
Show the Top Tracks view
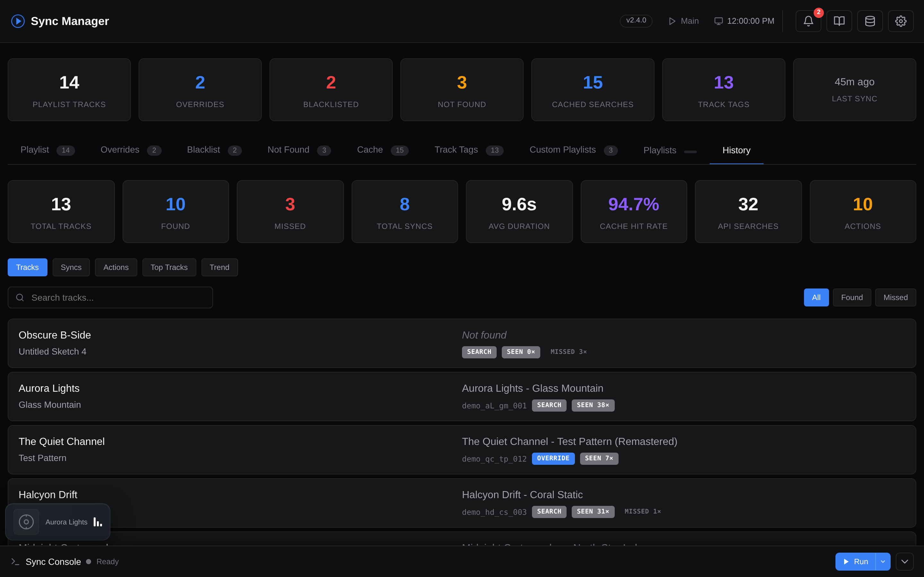(169, 267)
